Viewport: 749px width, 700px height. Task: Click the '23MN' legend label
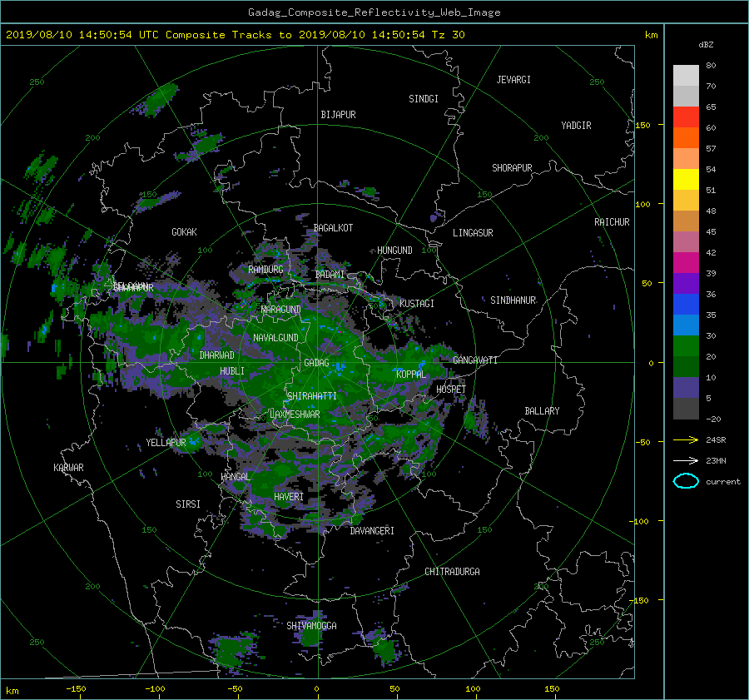716,460
